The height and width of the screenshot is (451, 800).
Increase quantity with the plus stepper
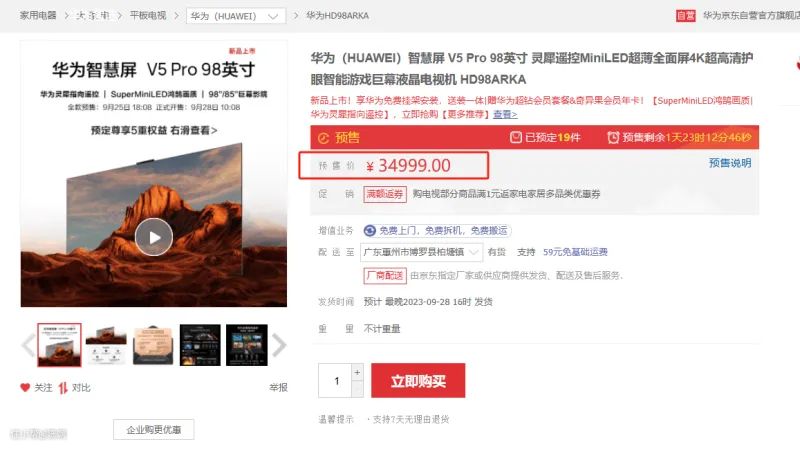coord(357,372)
